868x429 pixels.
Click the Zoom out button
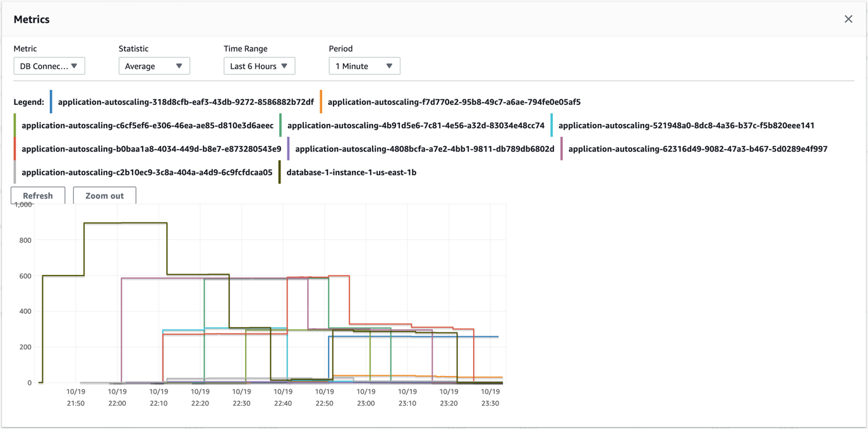pos(105,196)
